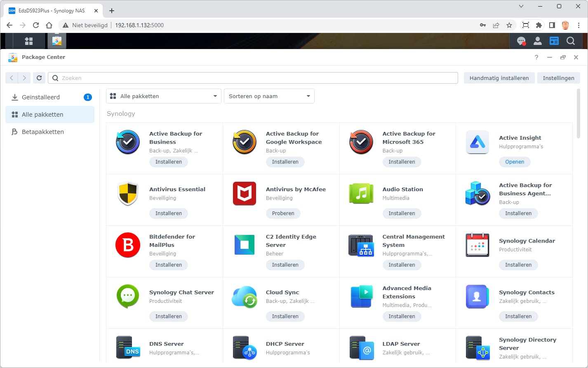Click the package list vertical scrollbar
Viewport: 588px width, 368px height.
point(578,114)
